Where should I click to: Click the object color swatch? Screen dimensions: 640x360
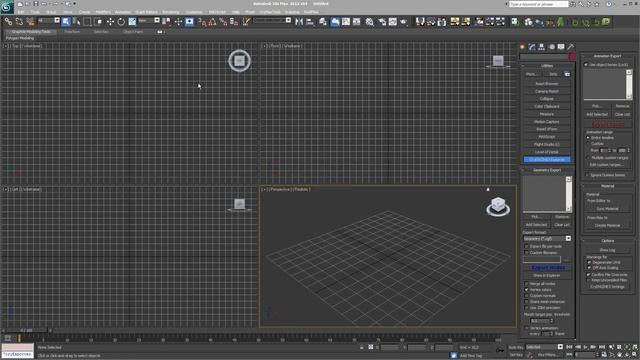coord(572,56)
